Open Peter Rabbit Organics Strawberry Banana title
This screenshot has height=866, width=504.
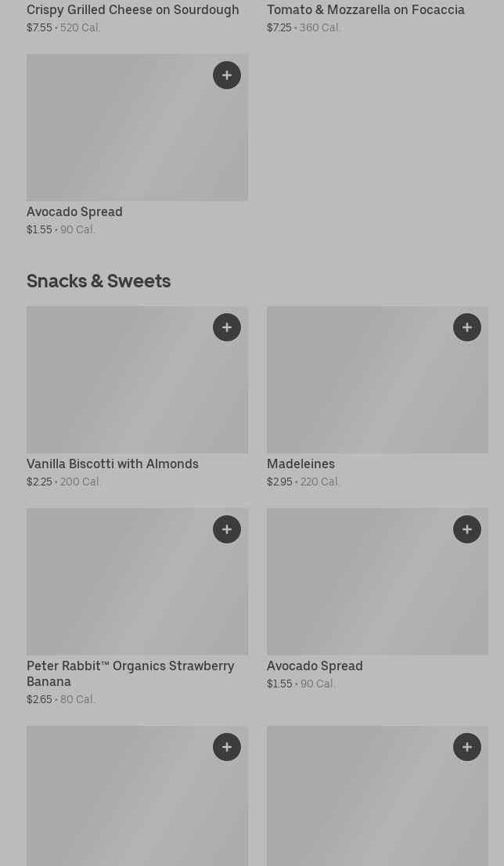coord(131,673)
